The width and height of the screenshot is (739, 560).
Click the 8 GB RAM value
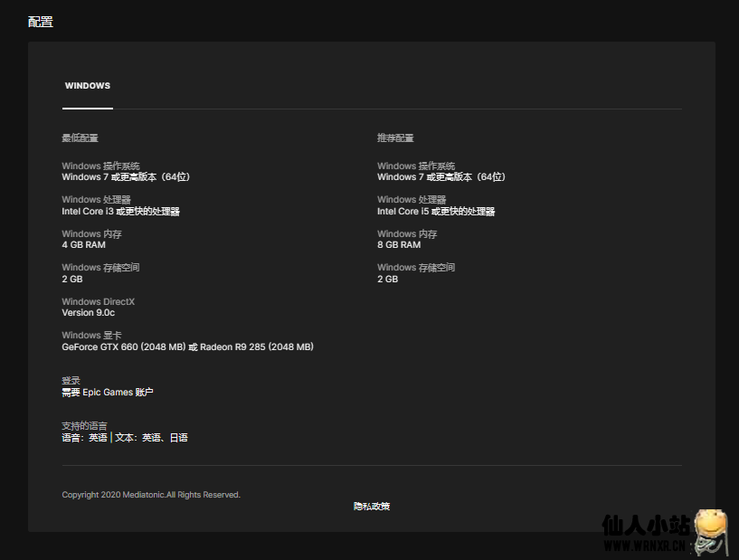[x=399, y=245]
